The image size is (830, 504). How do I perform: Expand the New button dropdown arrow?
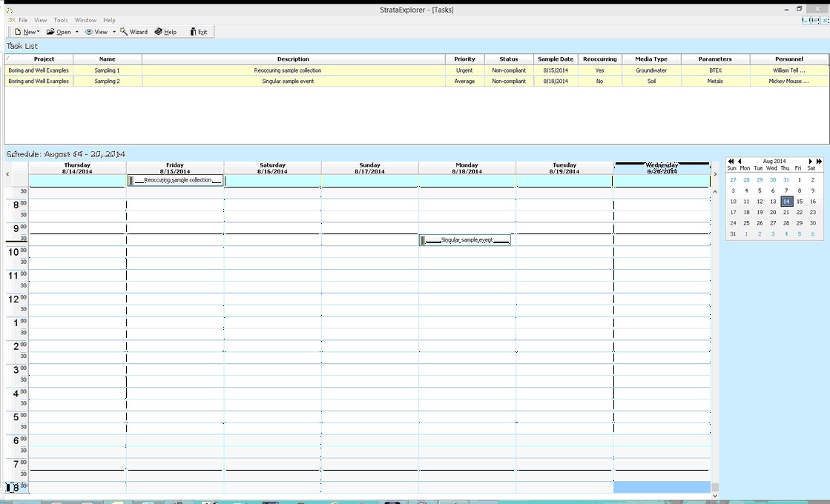[x=38, y=32]
